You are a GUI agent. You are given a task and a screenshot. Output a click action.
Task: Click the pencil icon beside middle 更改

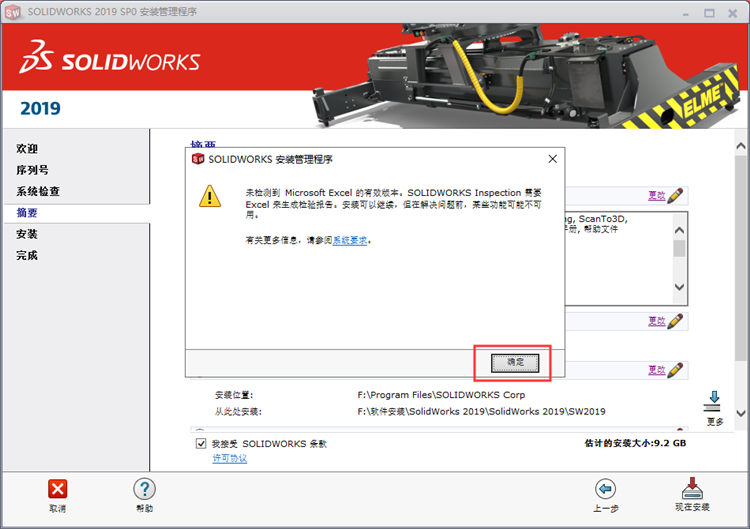(675, 321)
